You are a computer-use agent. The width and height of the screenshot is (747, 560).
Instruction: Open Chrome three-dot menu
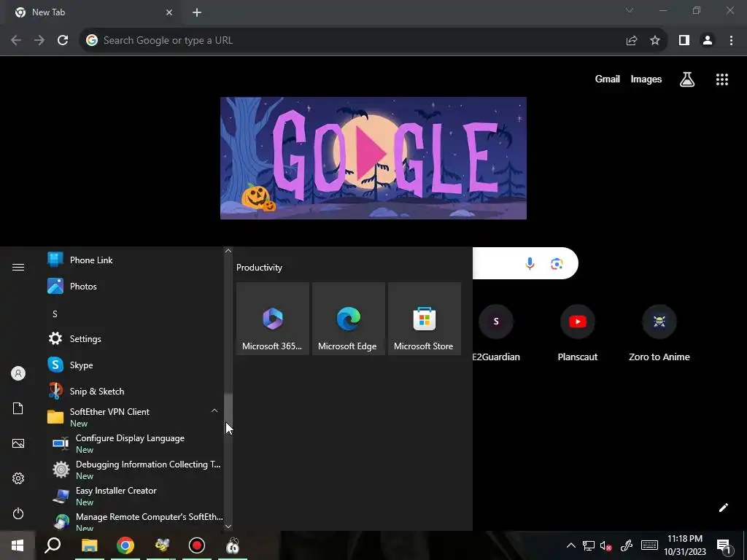(731, 41)
